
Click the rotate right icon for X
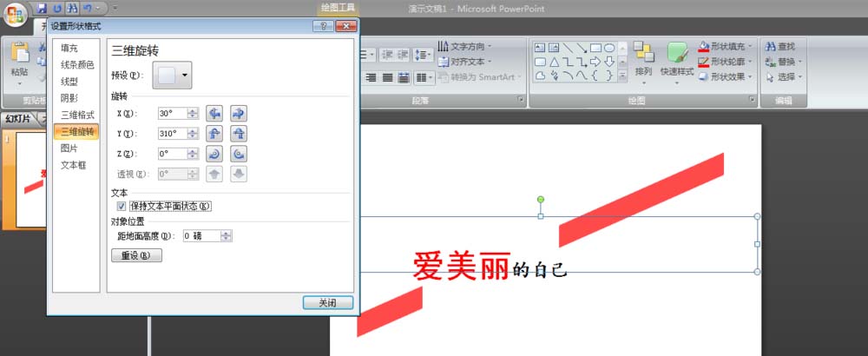click(239, 114)
